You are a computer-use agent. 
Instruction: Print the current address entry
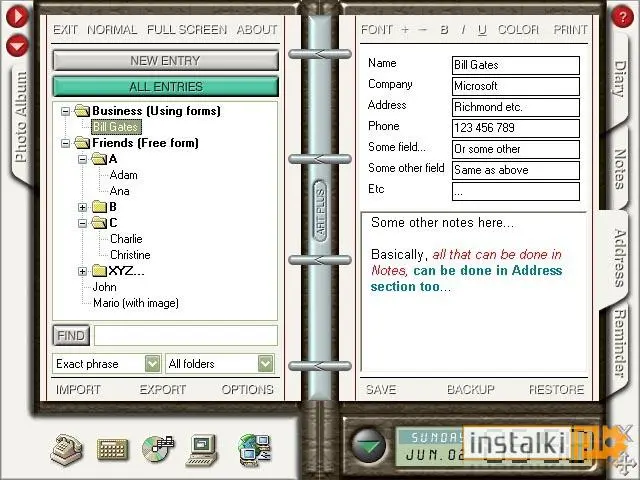(571, 30)
